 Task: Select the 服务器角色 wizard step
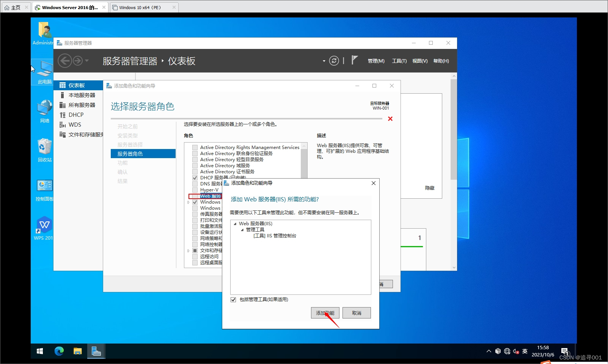(143, 154)
